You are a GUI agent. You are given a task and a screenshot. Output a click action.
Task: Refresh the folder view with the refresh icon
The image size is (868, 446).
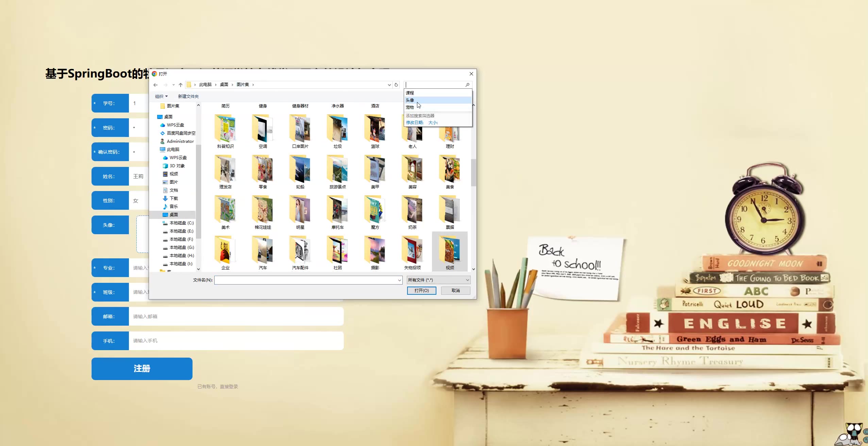pyautogui.click(x=396, y=85)
